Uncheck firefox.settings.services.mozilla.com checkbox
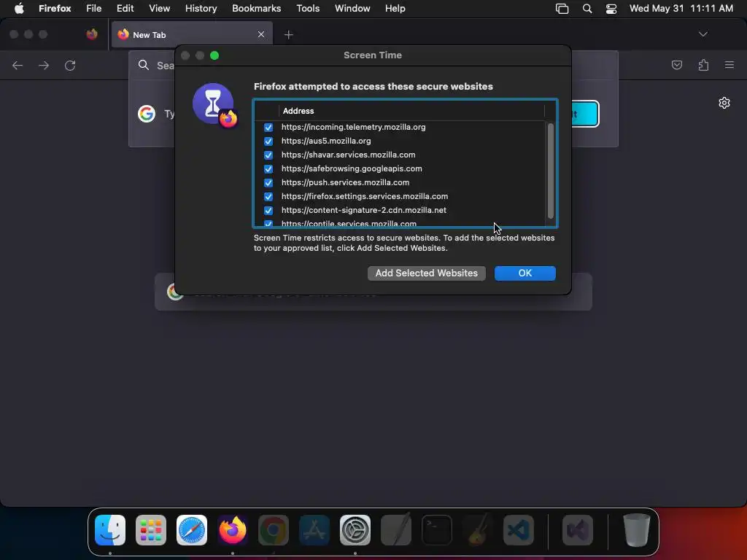This screenshot has height=560, width=747. pos(268,196)
